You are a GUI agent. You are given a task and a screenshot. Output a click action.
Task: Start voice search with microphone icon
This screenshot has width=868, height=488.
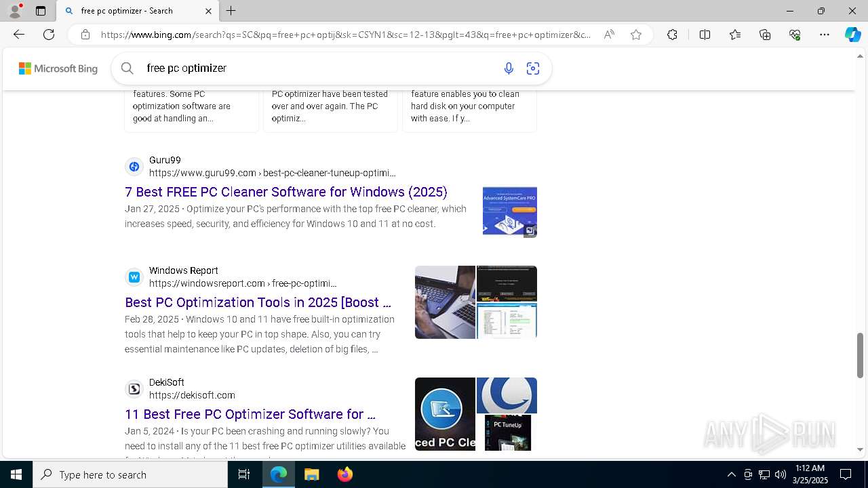pos(509,68)
